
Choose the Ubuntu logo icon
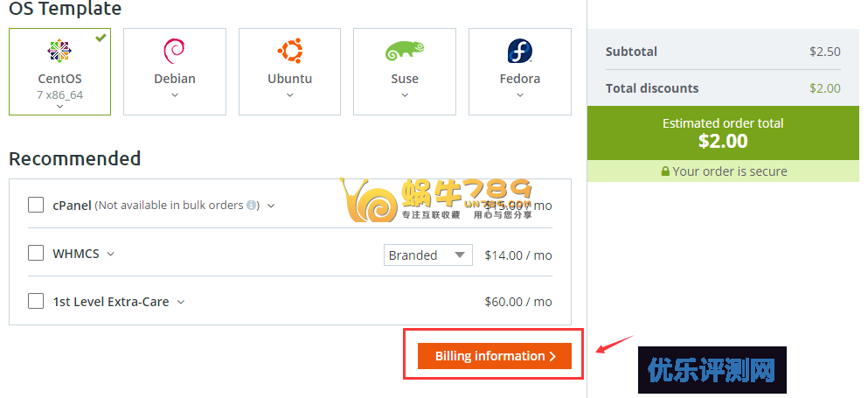[289, 51]
